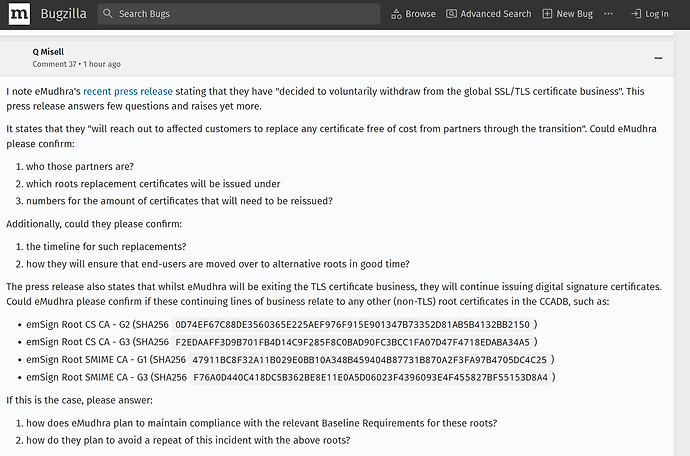
Task: Open Q Misell commenter profile name
Action: (48, 52)
